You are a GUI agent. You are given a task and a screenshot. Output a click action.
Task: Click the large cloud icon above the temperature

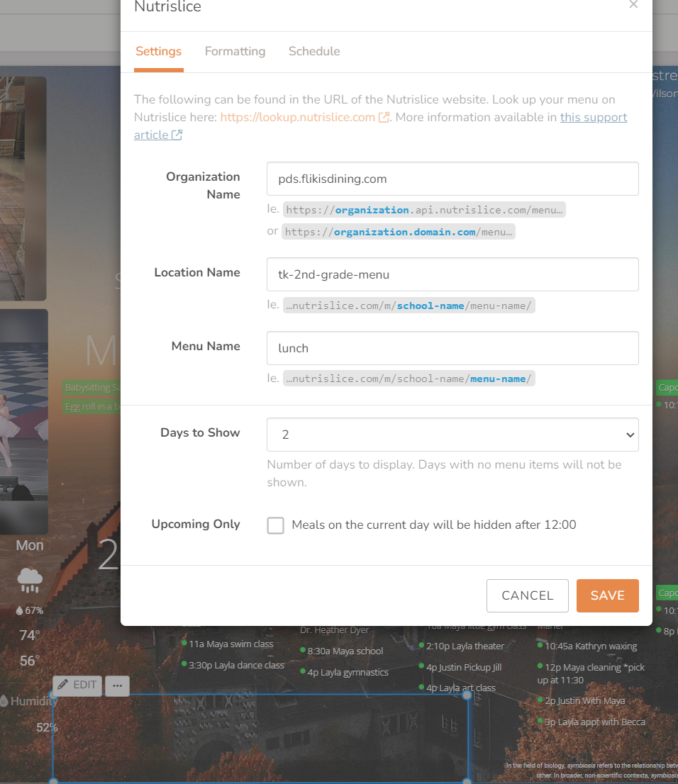(x=29, y=576)
